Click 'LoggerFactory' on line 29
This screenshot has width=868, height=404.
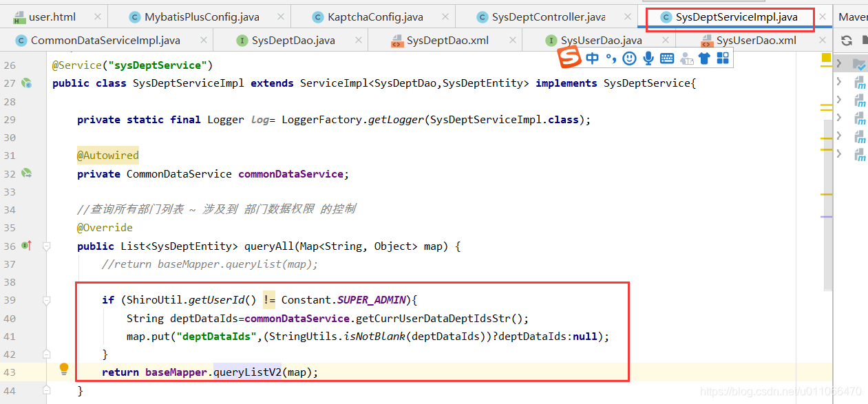(321, 120)
